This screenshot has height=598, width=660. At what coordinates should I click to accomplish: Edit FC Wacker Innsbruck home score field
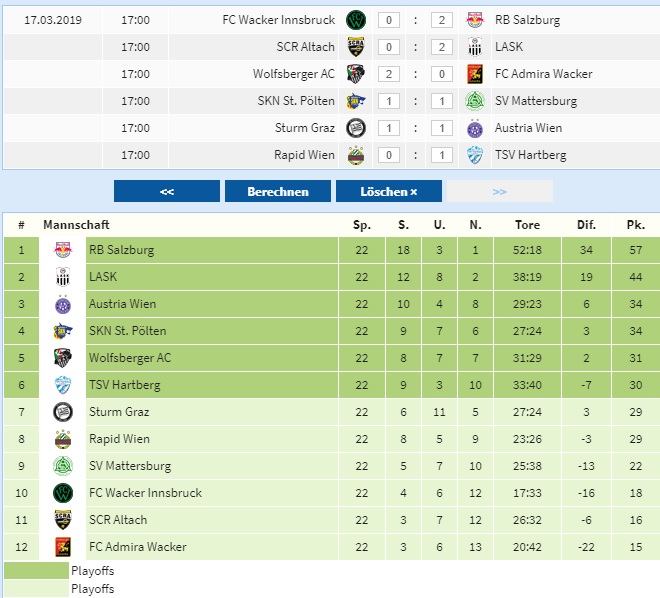[x=389, y=20]
